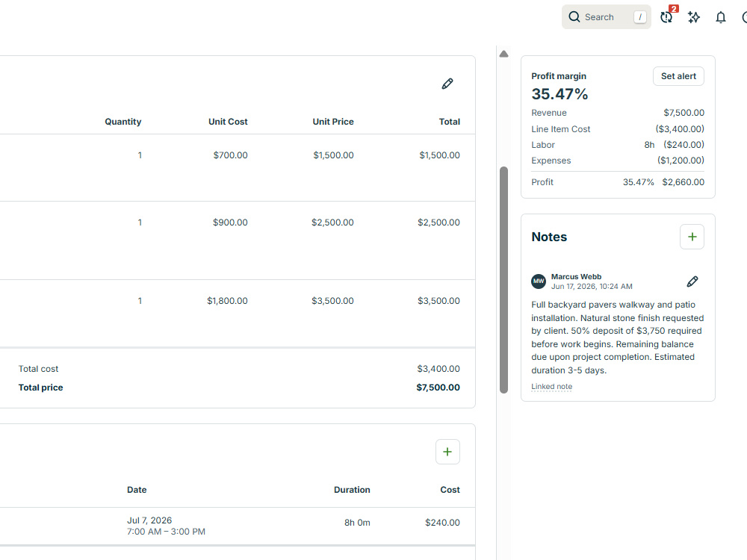Select the Quantity column header
This screenshot has width=747, height=560.
point(123,122)
